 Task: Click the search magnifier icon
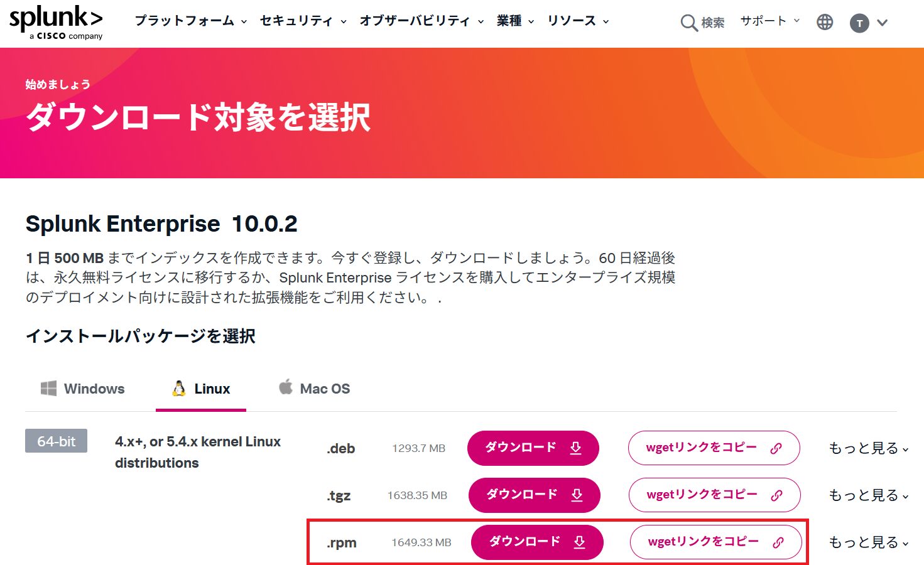click(x=688, y=23)
